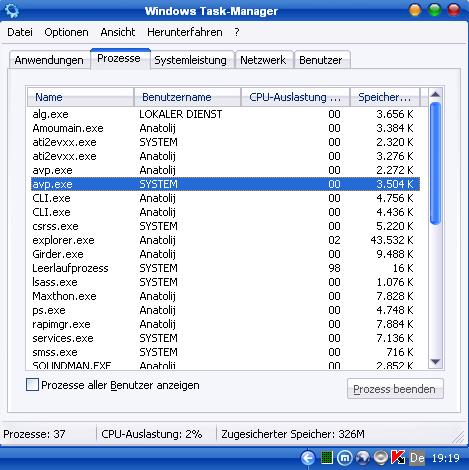Viewport: 469px width, 470px height.
Task: Sort processes by the Name column header
Action: pos(80,97)
